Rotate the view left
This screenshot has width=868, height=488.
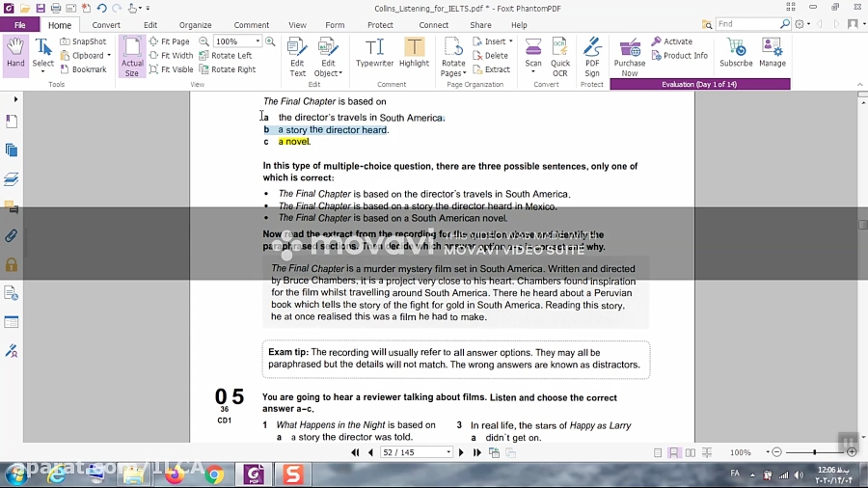tap(226, 55)
